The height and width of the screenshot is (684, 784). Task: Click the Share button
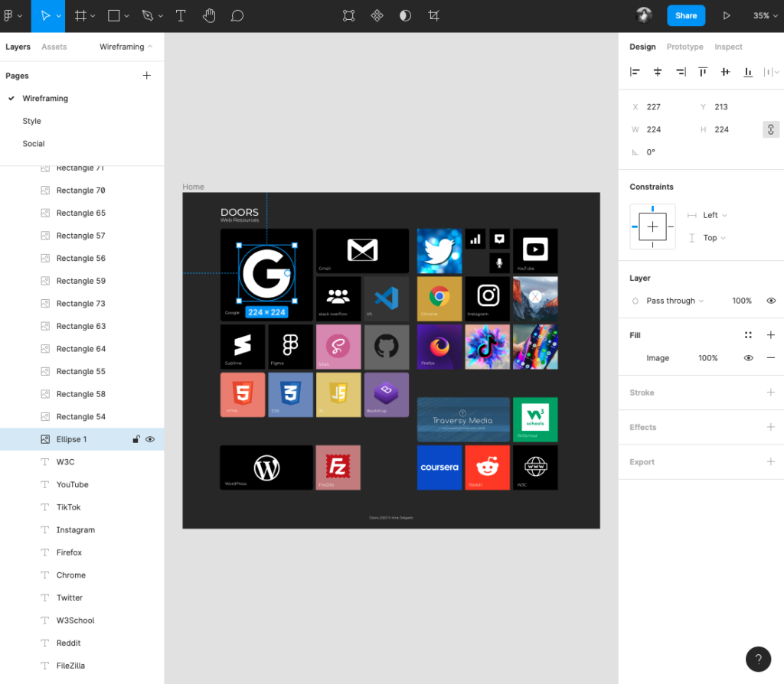coord(686,15)
